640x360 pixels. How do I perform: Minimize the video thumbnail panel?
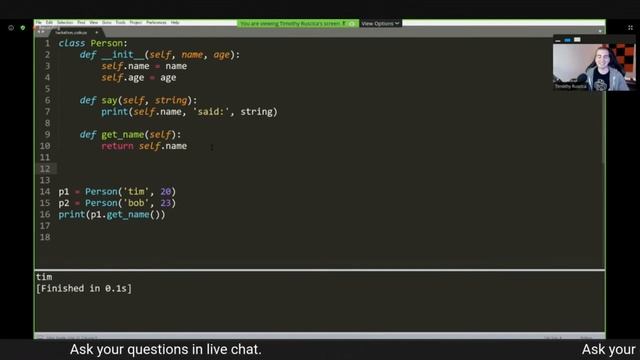point(558,40)
